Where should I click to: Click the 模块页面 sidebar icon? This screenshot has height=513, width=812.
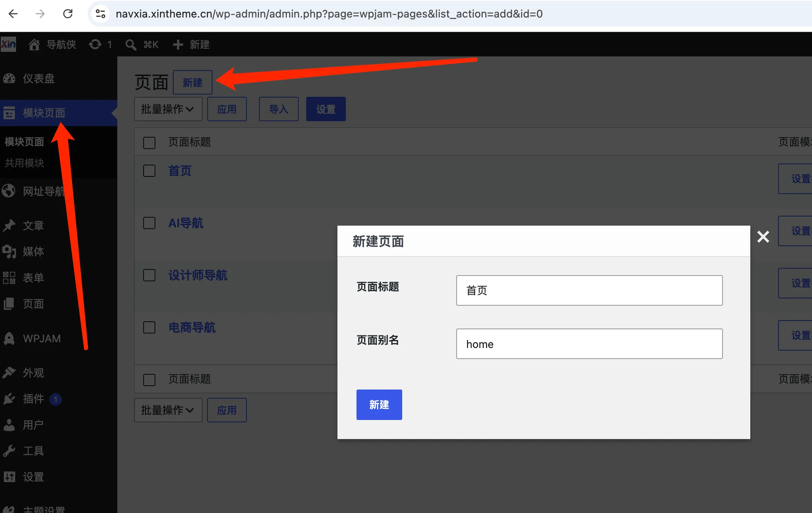tap(9, 113)
